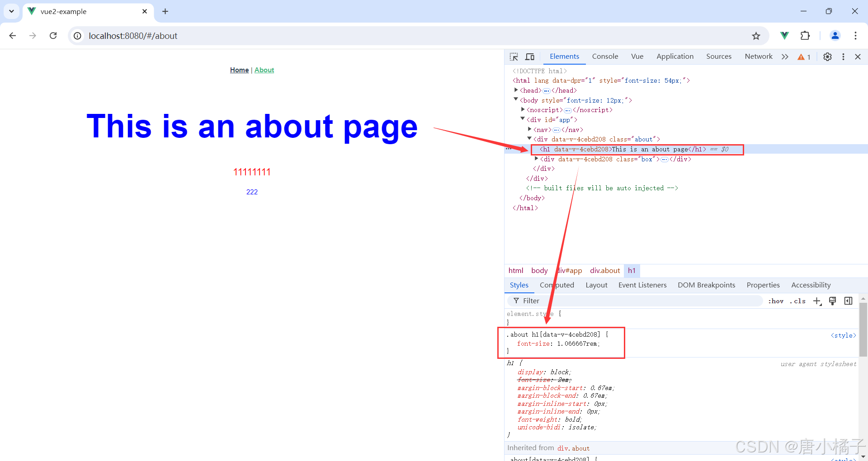Click the html lang element line
The height and width of the screenshot is (461, 868).
pyautogui.click(x=601, y=80)
